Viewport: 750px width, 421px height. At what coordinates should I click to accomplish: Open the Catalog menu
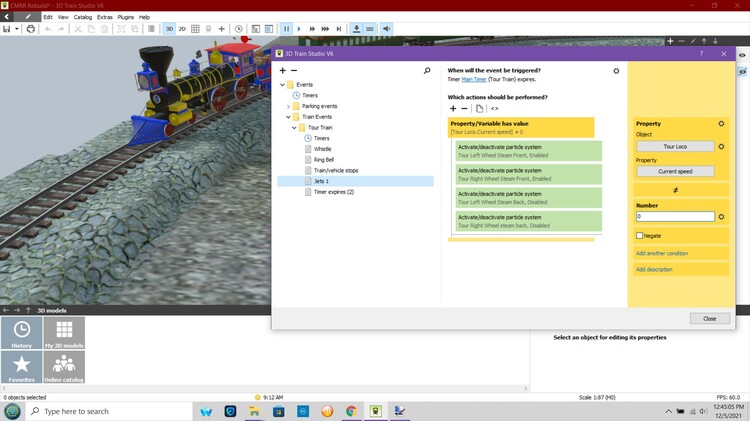point(83,17)
